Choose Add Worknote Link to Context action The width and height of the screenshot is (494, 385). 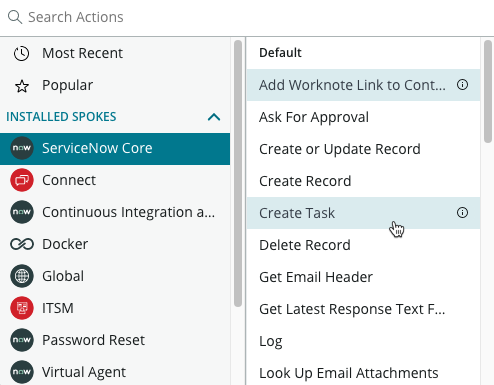pyautogui.click(x=363, y=85)
